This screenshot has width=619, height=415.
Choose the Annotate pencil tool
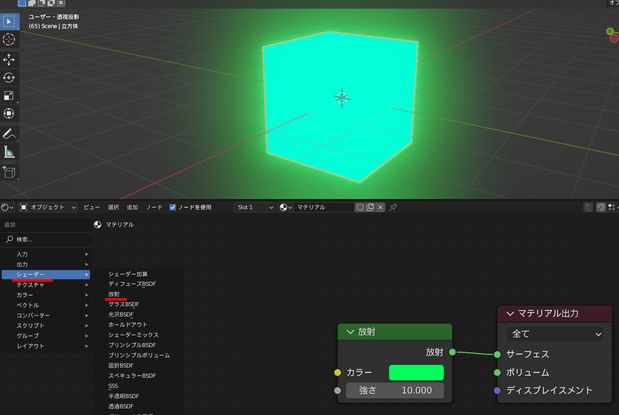[x=9, y=134]
